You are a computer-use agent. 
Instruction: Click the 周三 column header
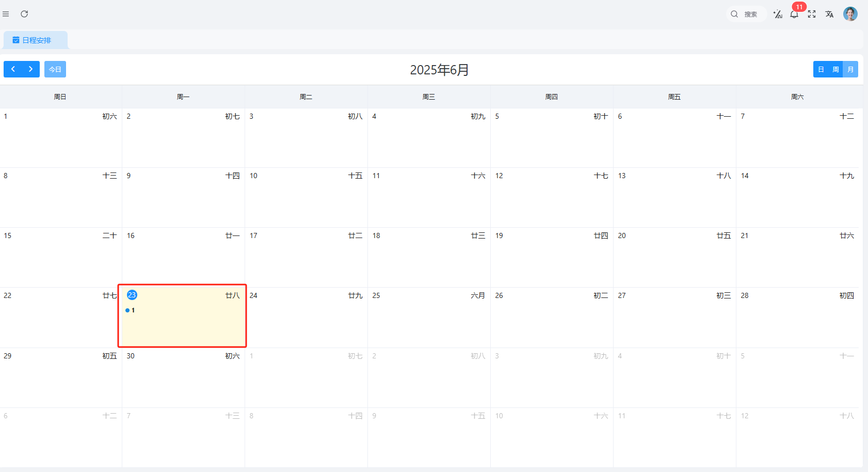429,97
